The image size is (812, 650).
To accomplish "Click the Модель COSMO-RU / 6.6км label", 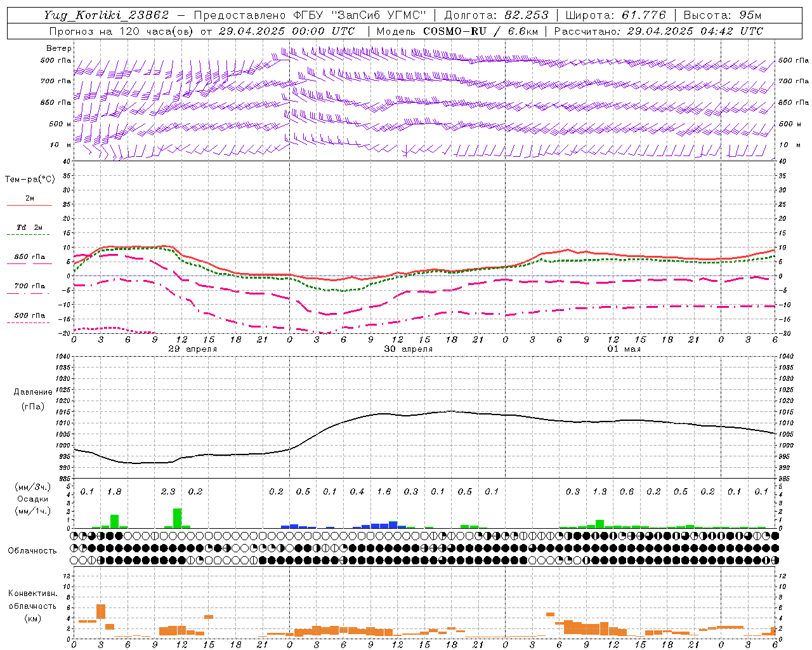I will point(457,31).
